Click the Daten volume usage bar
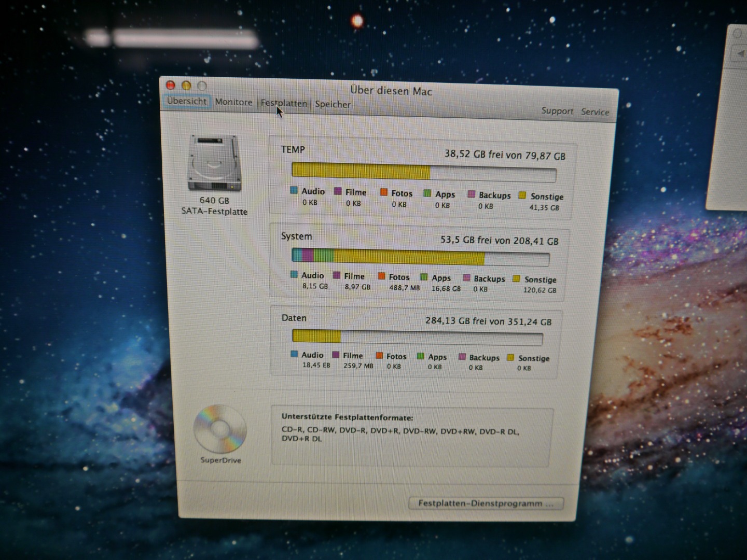This screenshot has height=560, width=747. pyautogui.click(x=417, y=338)
